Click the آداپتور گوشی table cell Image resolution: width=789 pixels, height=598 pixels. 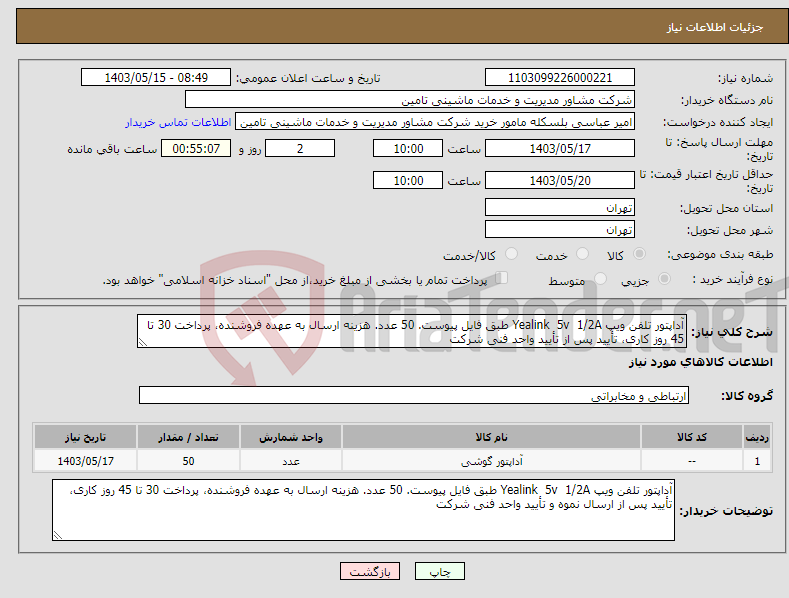(491, 461)
